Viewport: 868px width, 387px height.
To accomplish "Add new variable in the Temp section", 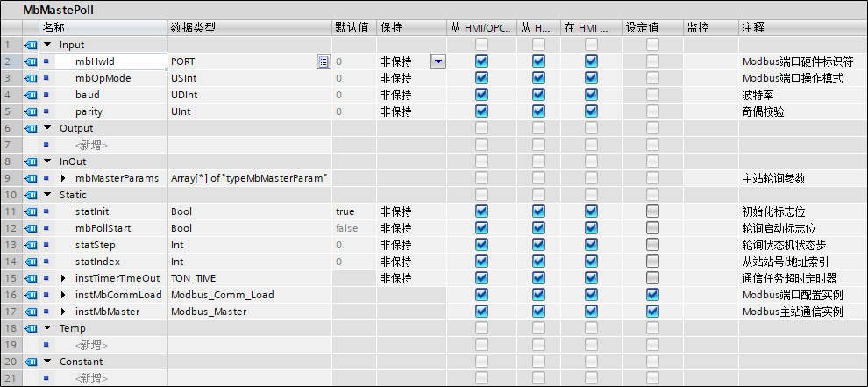I will coord(91,345).
